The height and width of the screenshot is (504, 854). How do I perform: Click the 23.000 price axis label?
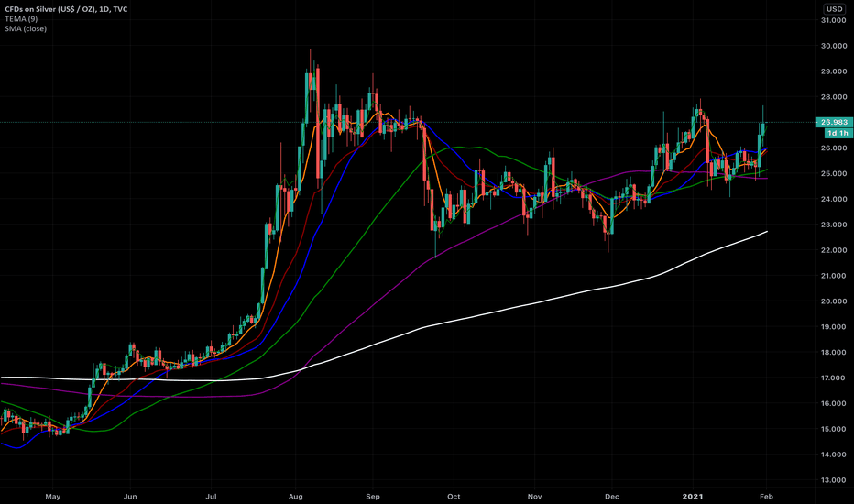[x=833, y=225]
